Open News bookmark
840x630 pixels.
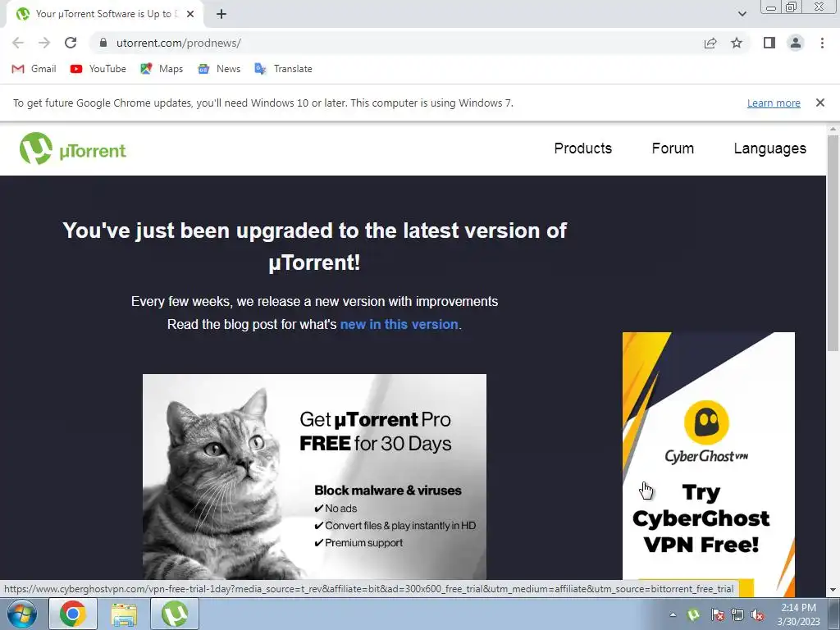point(219,69)
